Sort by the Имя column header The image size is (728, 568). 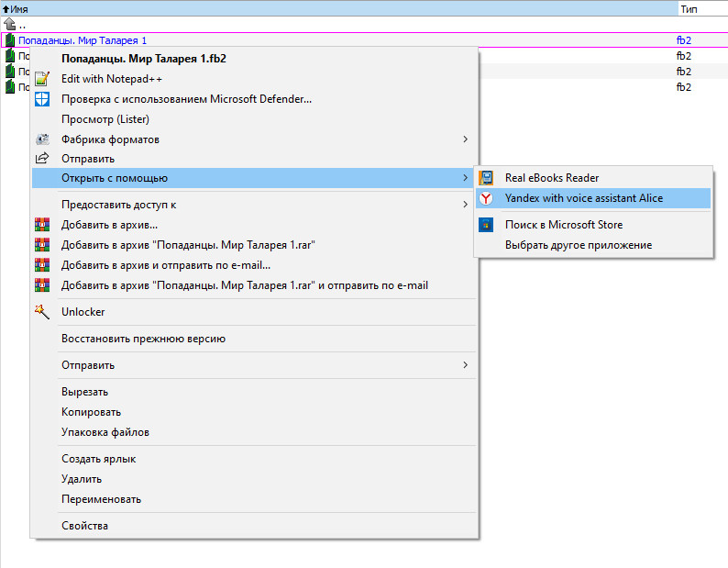click(x=339, y=9)
